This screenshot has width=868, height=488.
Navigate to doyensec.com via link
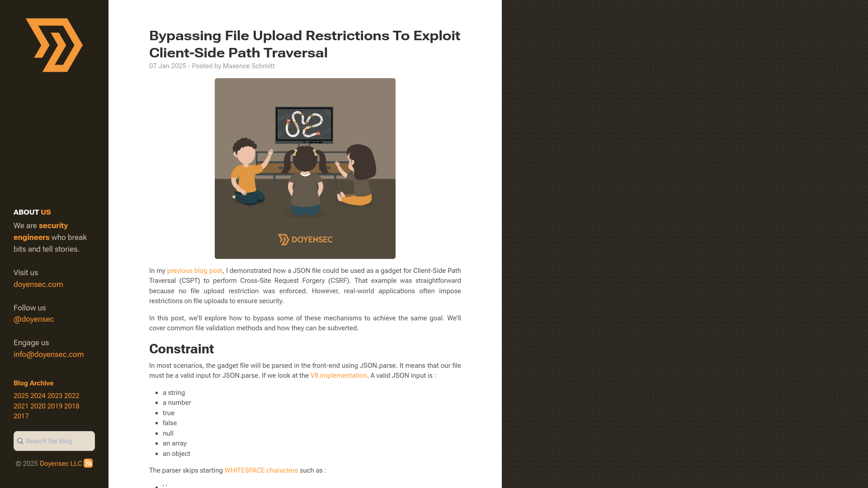(x=38, y=284)
